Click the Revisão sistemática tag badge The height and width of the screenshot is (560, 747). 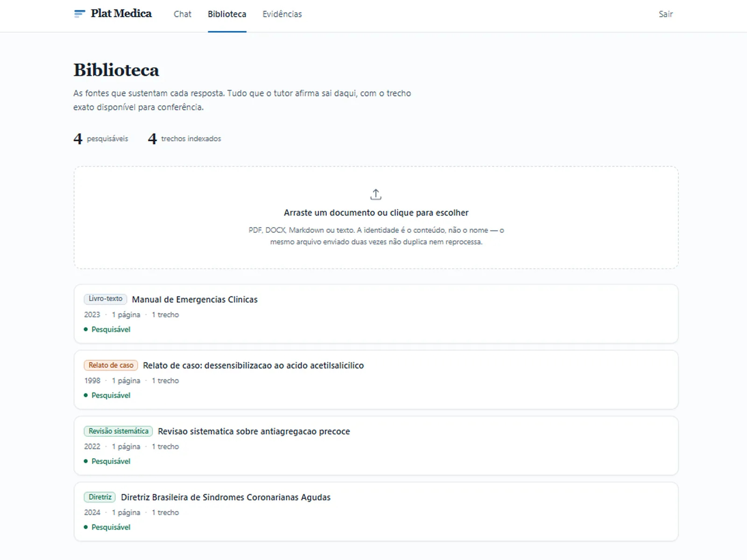[x=119, y=431]
